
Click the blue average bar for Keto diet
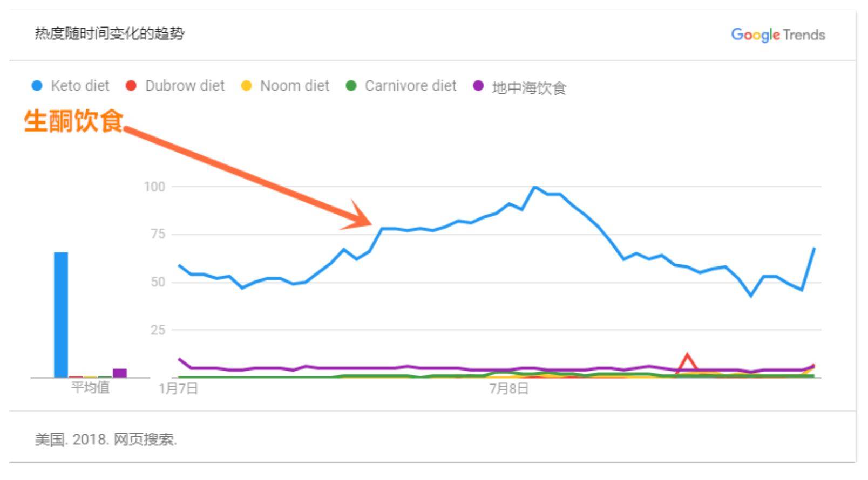tap(61, 314)
